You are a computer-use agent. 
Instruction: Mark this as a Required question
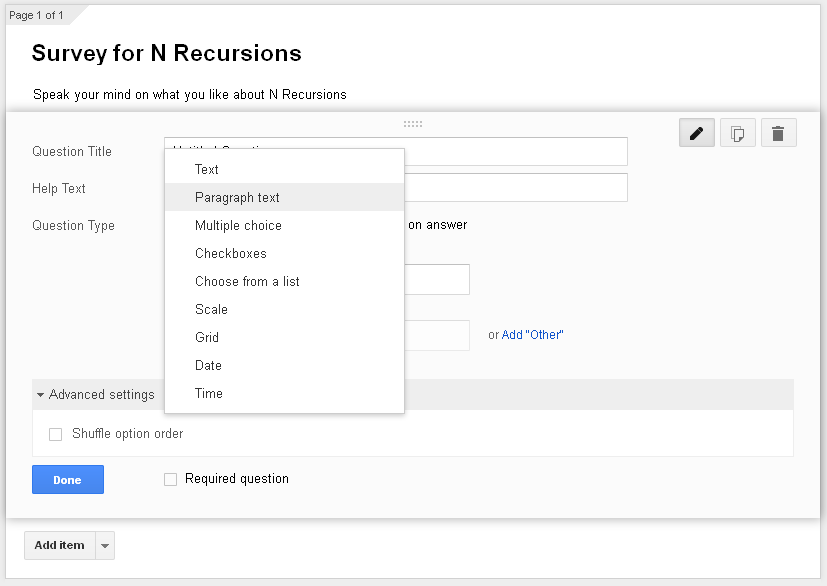(170, 479)
